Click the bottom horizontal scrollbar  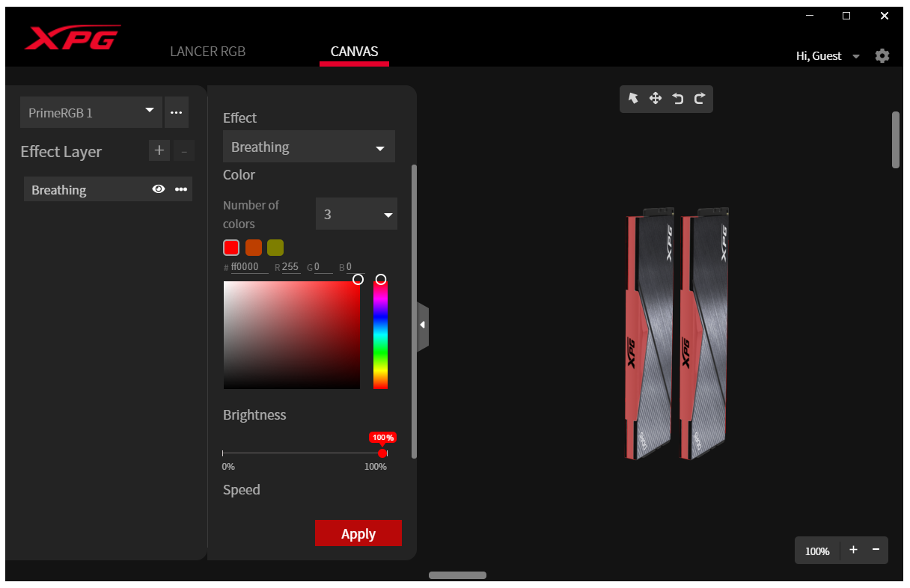(457, 575)
